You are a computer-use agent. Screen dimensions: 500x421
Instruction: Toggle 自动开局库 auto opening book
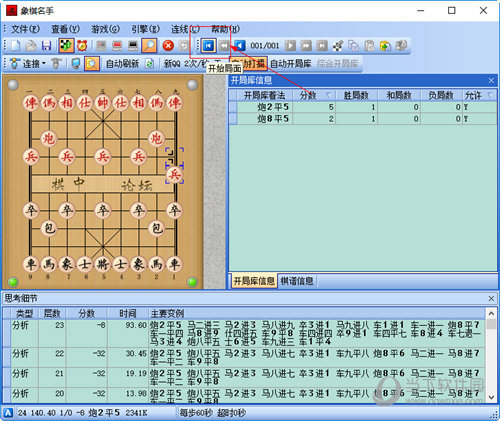pyautogui.click(x=291, y=63)
